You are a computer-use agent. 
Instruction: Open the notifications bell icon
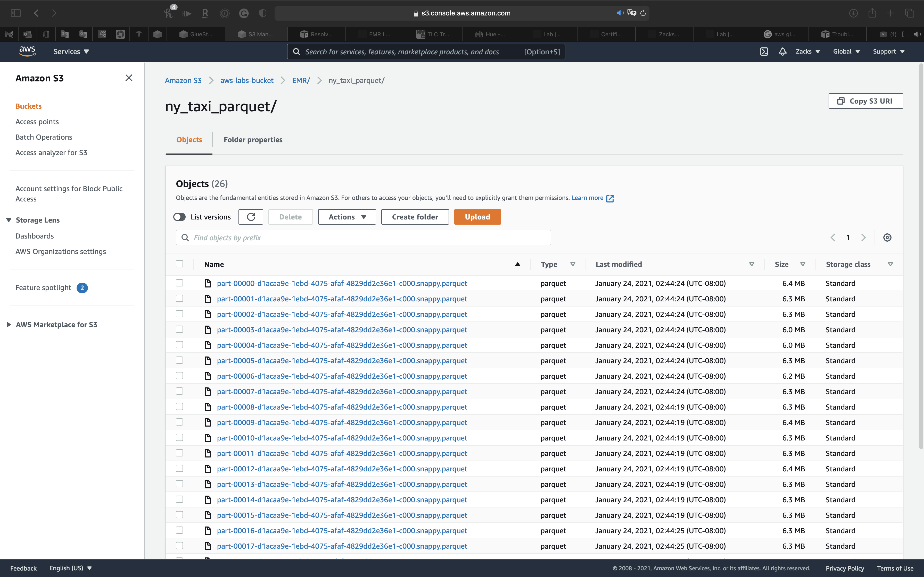[782, 52]
